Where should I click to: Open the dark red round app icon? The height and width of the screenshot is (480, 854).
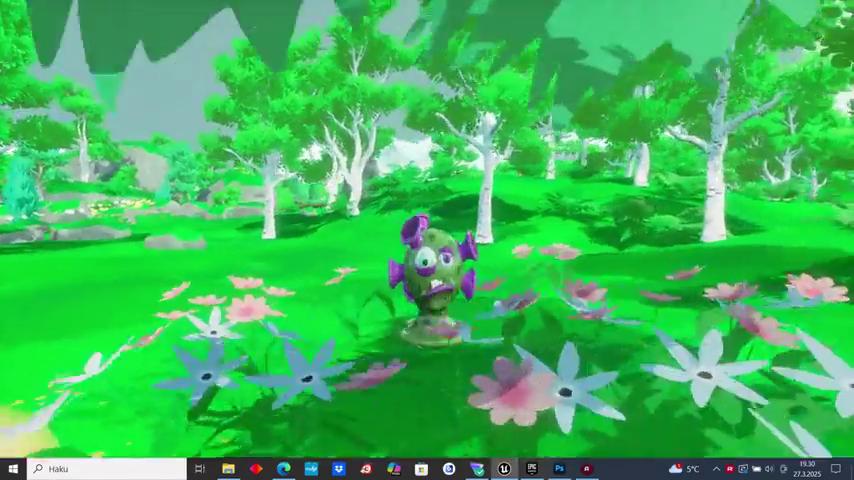tap(587, 469)
